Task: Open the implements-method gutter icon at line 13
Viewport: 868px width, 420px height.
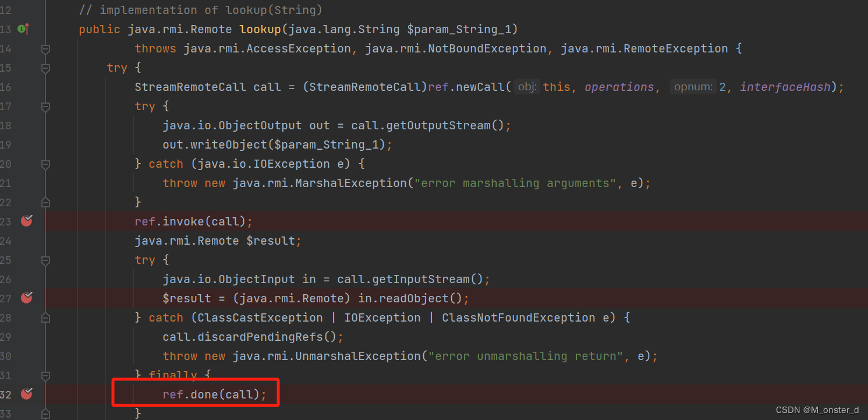Action: [23, 29]
